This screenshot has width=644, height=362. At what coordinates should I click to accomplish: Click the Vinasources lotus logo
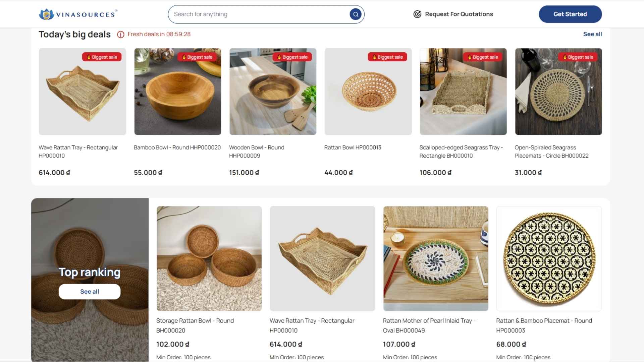(x=46, y=14)
